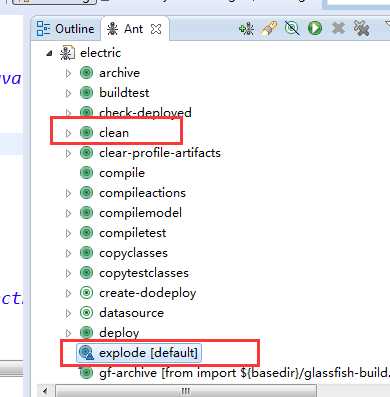The width and height of the screenshot is (390, 397).
Task: Expand the clean target
Action: [68, 133]
